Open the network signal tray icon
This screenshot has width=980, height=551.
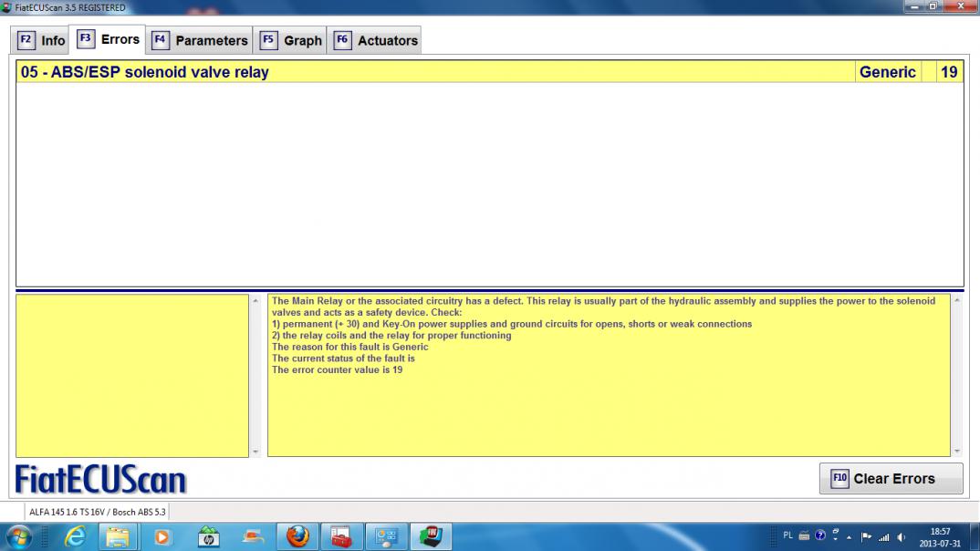pyautogui.click(x=884, y=536)
